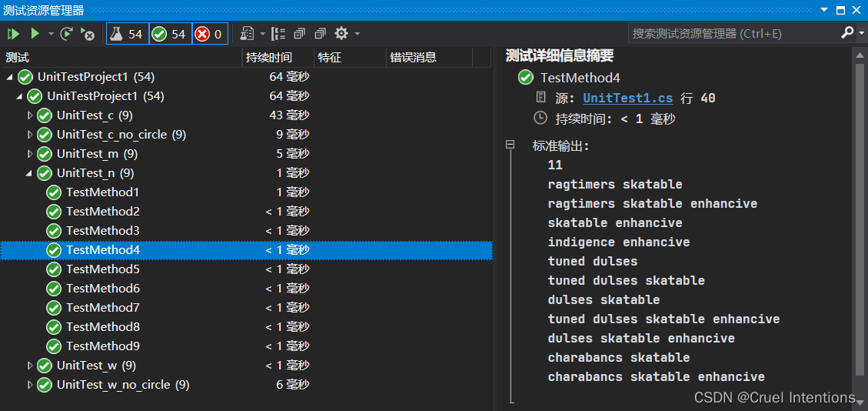This screenshot has height=411, width=868.
Task: Click the group by hierarchy icon
Action: point(278,34)
